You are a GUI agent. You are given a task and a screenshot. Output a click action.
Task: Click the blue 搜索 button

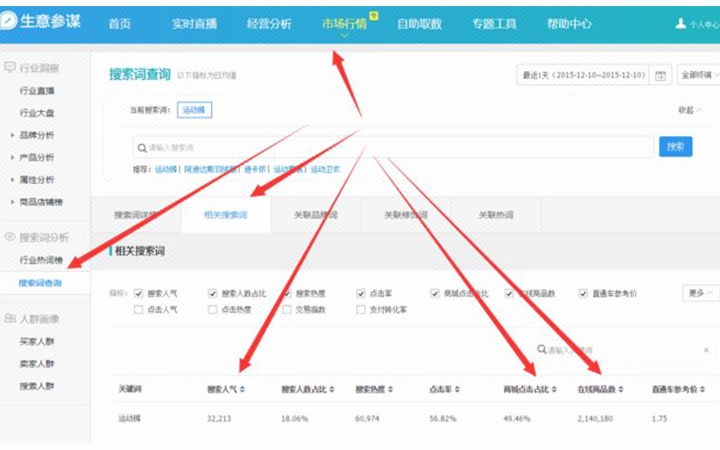tap(675, 147)
